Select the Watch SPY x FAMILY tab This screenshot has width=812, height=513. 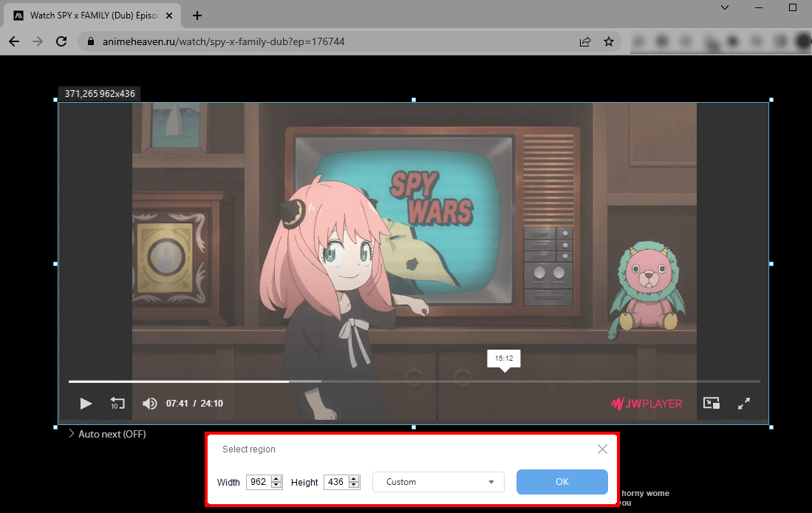[x=92, y=16]
